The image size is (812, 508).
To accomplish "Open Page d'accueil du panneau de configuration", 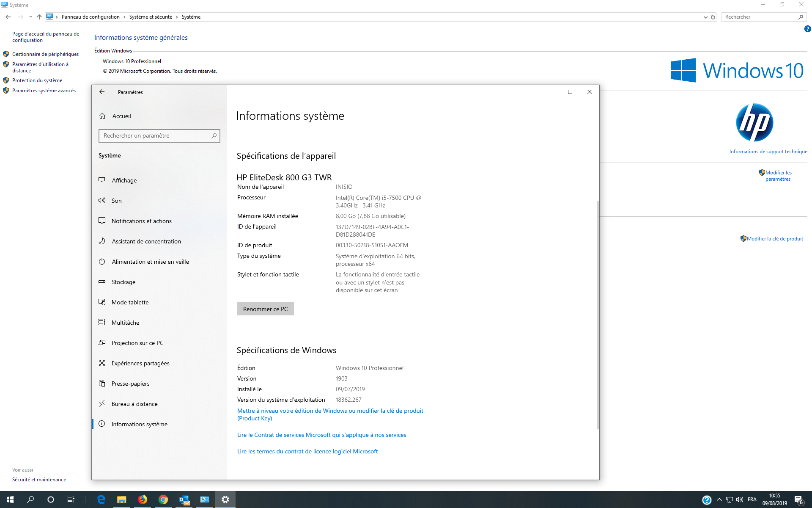I will click(46, 37).
